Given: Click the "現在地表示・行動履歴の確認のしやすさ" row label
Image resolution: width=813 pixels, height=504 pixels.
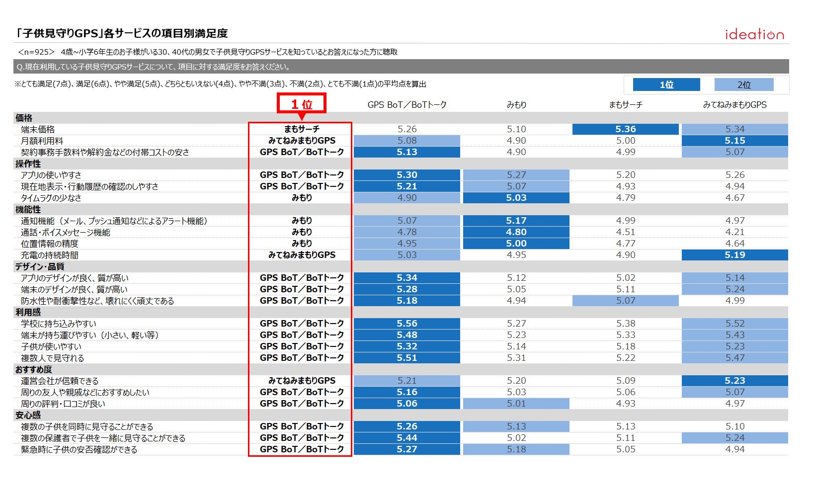Looking at the screenshot, I should (x=89, y=186).
